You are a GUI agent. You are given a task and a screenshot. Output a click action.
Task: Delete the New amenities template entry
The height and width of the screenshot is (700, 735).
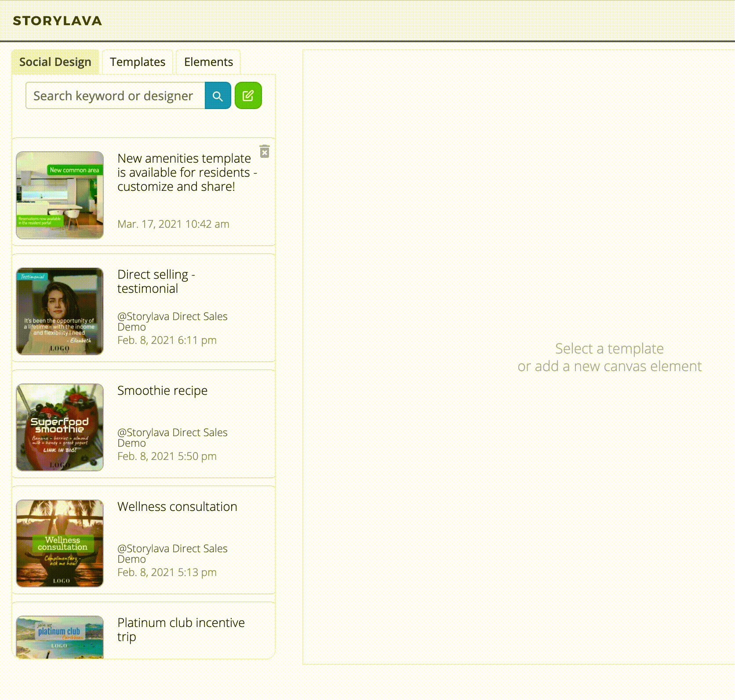click(x=264, y=151)
